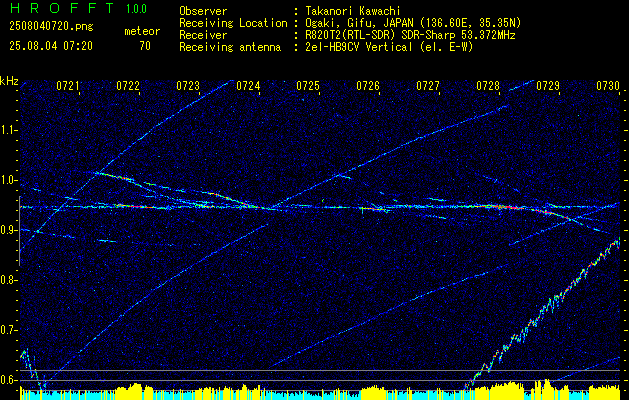Viewport: 629px width, 400px height.
Task: Click the 0730 time marker
Action: 608,86
